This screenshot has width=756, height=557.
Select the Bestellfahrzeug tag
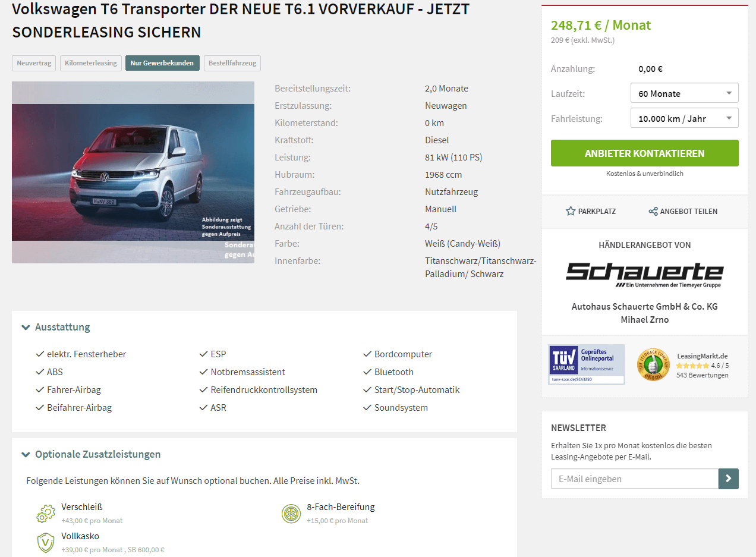point(232,63)
